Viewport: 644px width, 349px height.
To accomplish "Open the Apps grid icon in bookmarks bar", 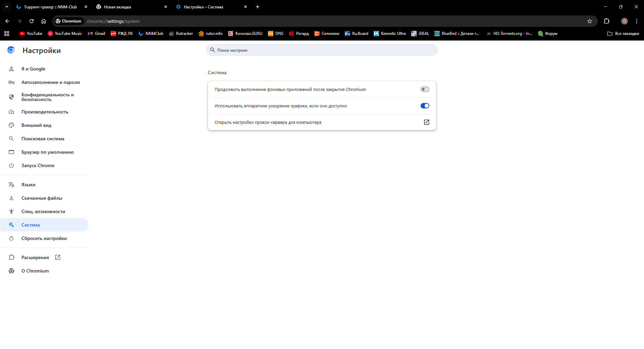I will (x=7, y=34).
